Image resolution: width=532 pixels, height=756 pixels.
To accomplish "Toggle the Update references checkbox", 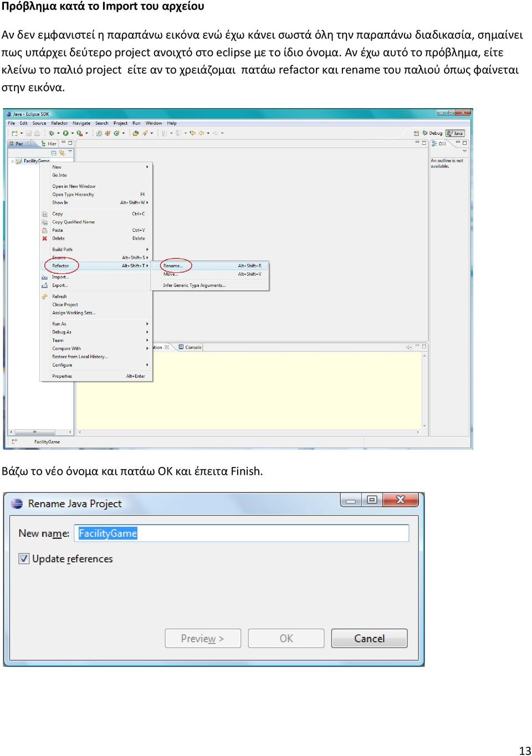I will 24,559.
